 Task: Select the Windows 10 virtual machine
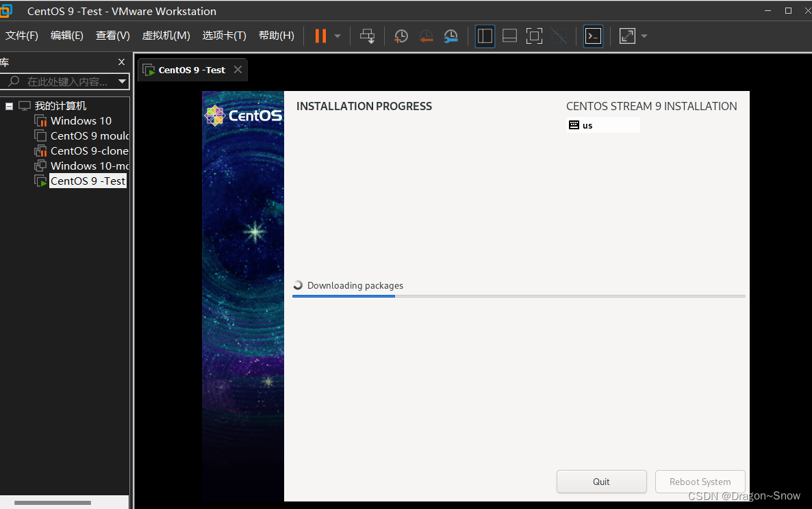81,121
